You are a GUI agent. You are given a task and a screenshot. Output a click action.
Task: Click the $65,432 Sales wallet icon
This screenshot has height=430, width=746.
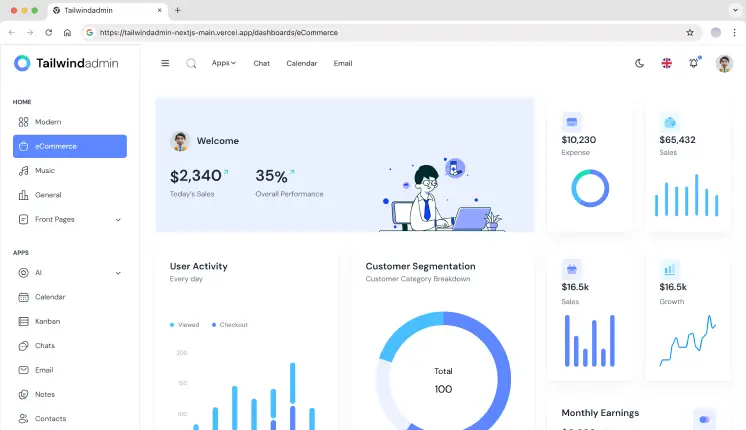pyautogui.click(x=669, y=122)
